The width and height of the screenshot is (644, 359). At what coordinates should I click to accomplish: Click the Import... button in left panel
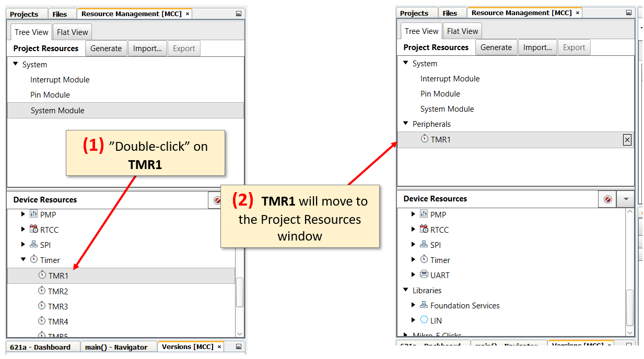coord(147,49)
